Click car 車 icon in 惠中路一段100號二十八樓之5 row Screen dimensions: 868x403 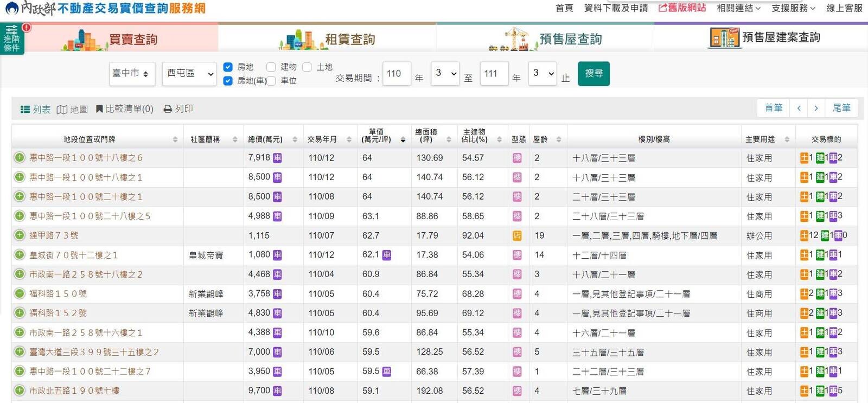[833, 216]
